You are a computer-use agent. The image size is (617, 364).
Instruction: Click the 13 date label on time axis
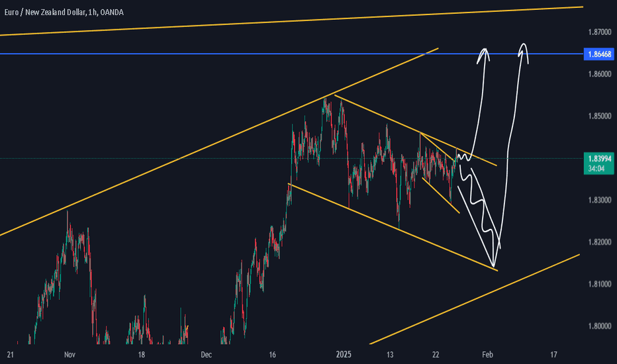[389, 355]
